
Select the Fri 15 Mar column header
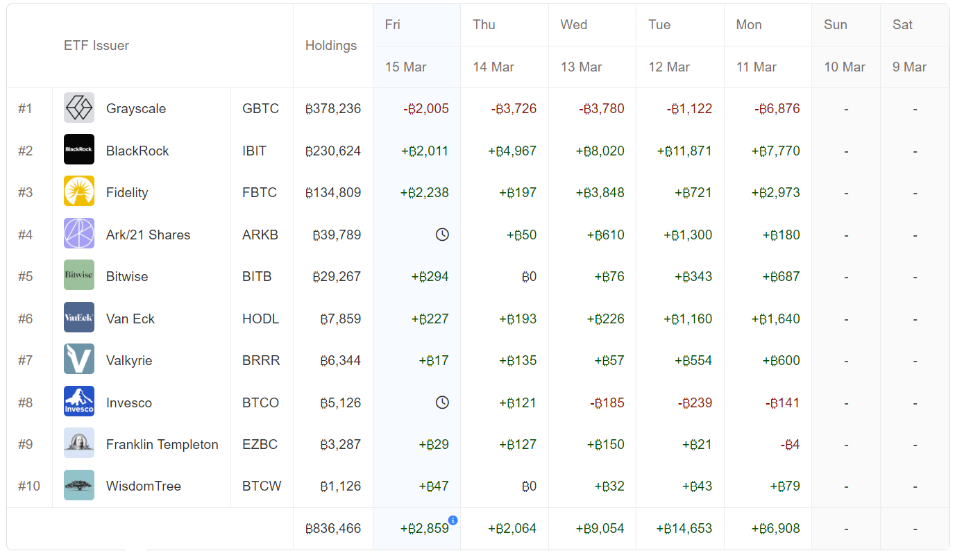pyautogui.click(x=416, y=46)
